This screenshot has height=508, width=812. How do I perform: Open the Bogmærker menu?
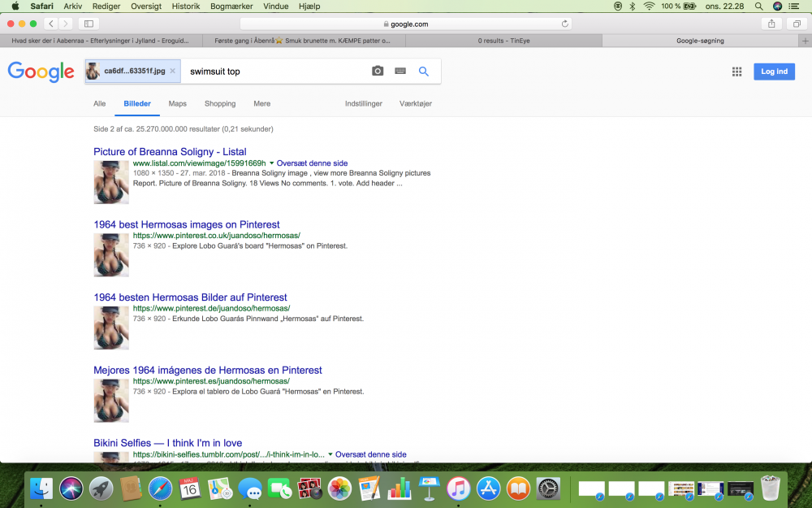point(231,7)
